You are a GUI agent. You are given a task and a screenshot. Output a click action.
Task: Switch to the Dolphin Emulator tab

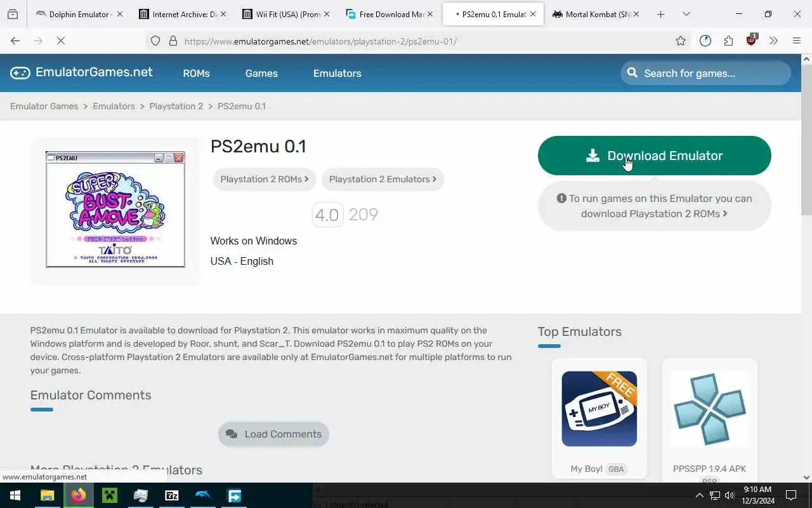pos(79,14)
